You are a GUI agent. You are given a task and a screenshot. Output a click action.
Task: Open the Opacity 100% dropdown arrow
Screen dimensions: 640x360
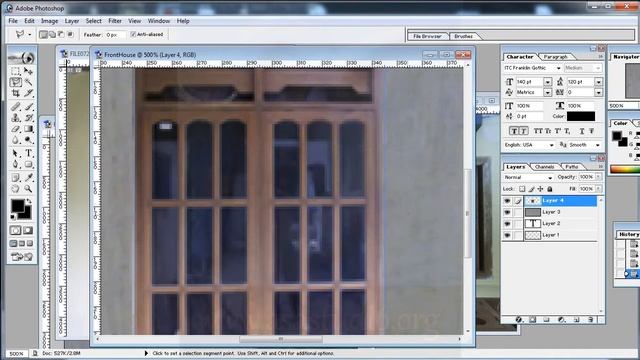click(598, 177)
